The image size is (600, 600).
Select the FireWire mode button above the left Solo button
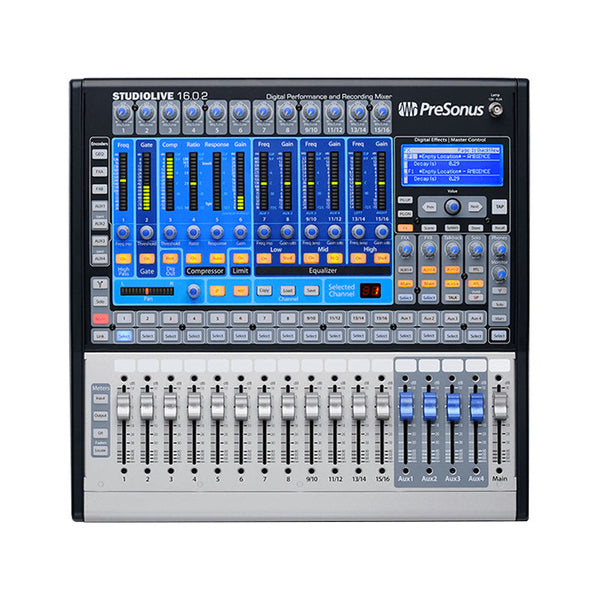click(100, 284)
